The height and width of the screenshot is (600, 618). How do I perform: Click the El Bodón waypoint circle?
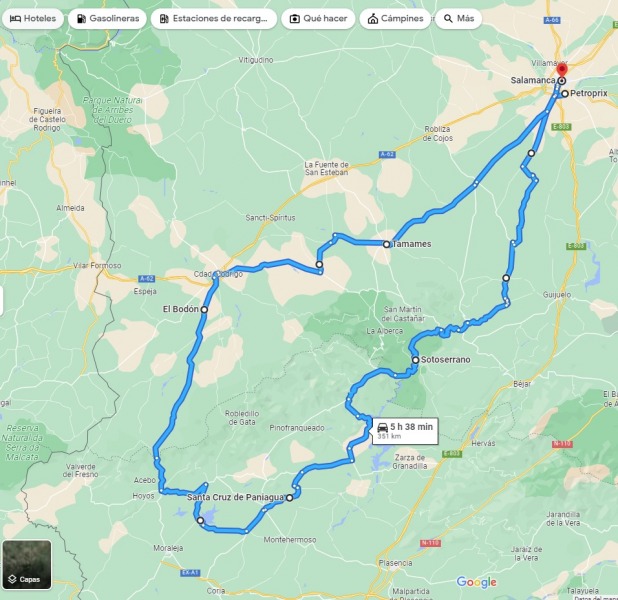[204, 309]
